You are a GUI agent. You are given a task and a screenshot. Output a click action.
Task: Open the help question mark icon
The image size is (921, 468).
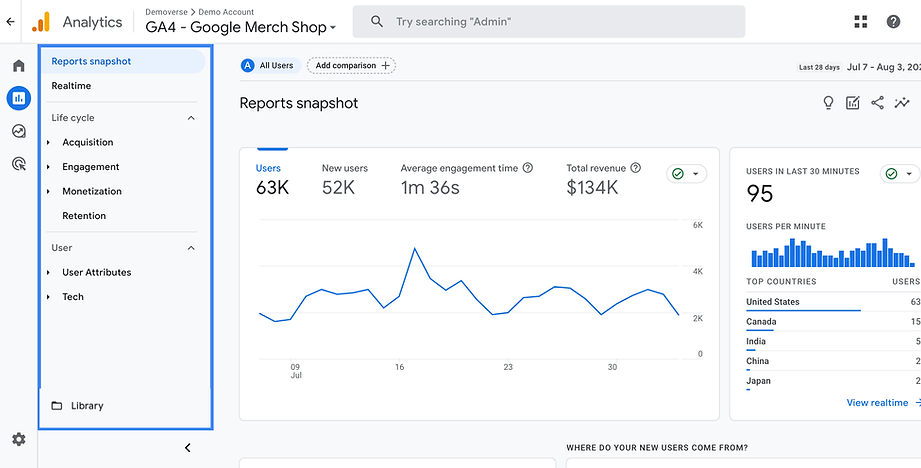pos(893,22)
